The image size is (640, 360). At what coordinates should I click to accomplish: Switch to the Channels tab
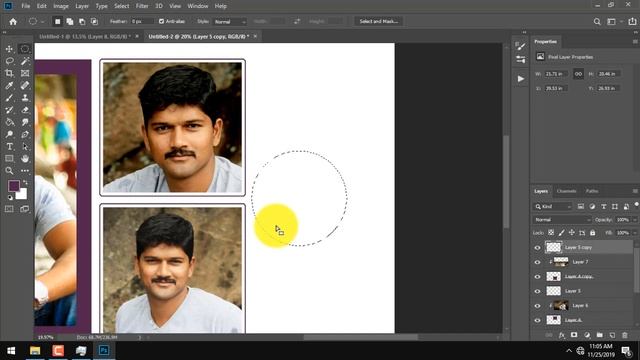[x=566, y=191]
